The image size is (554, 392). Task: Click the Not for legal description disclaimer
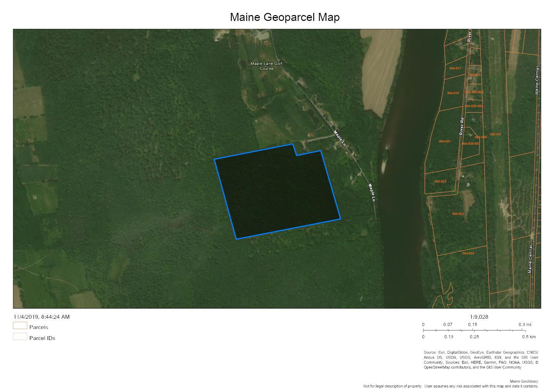(451, 386)
